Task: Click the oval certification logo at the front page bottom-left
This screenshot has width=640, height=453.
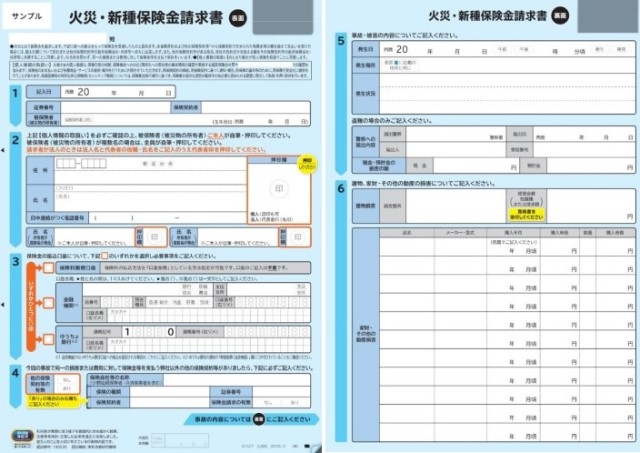Action: pyautogui.click(x=22, y=435)
